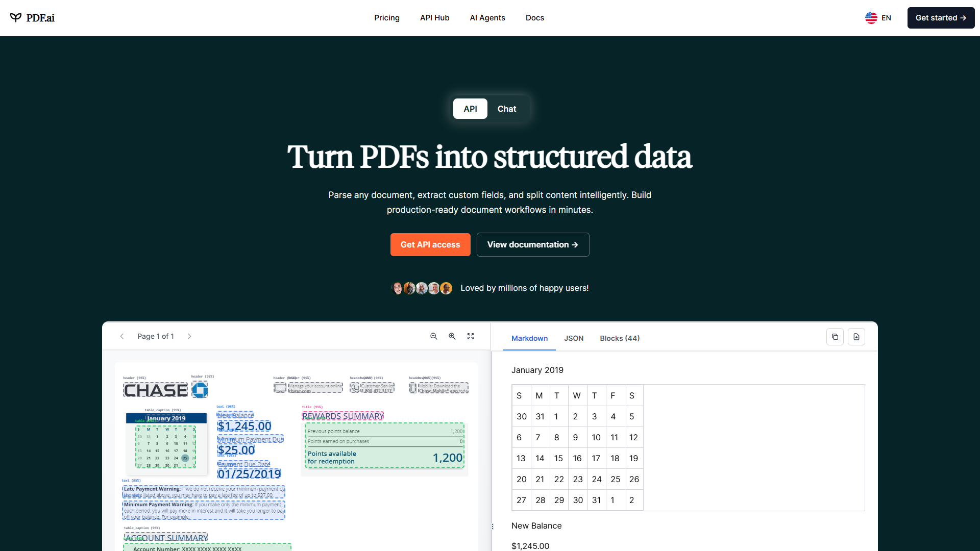The height and width of the screenshot is (551, 980).
Task: Open the Pricing page
Action: pyautogui.click(x=387, y=18)
